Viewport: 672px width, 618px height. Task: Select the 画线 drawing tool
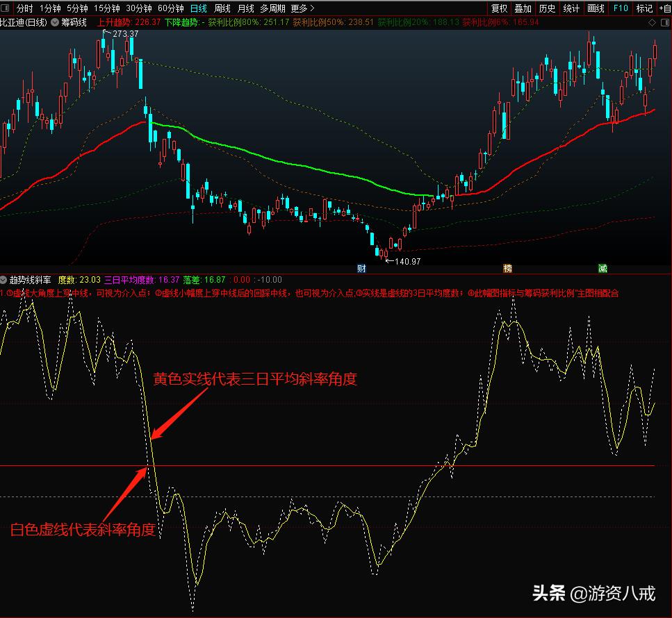point(595,8)
